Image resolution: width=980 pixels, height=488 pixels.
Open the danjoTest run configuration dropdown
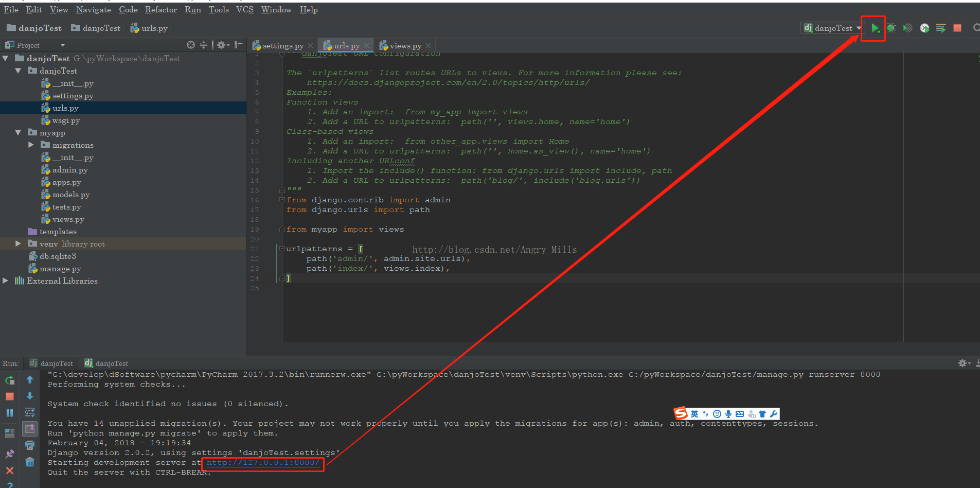pyautogui.click(x=832, y=28)
